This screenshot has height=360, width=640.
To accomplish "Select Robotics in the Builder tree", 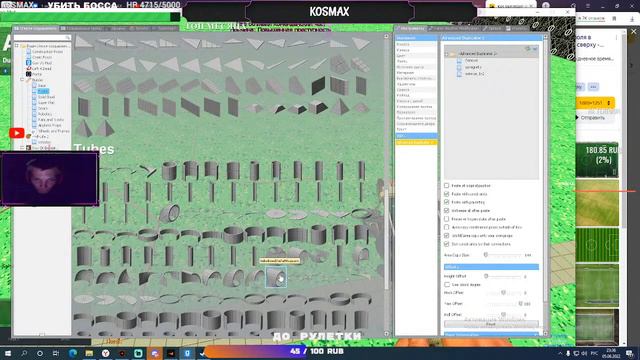I will click(45, 114).
